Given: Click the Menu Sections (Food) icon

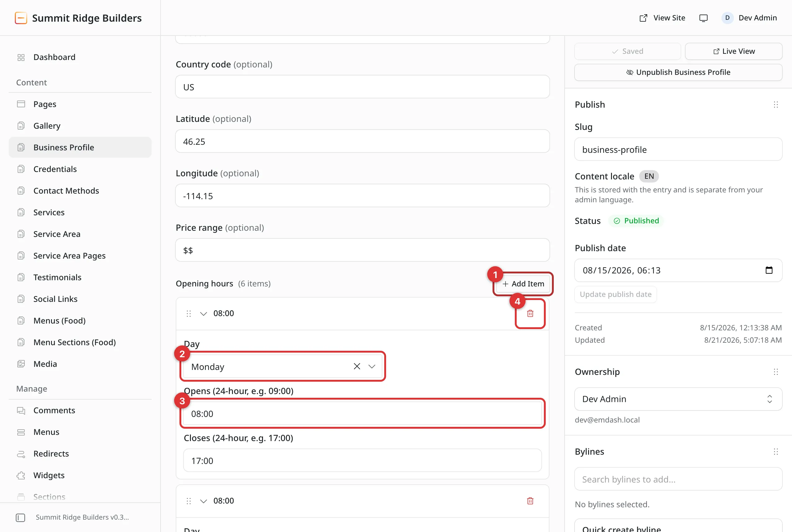Looking at the screenshot, I should click(x=21, y=342).
